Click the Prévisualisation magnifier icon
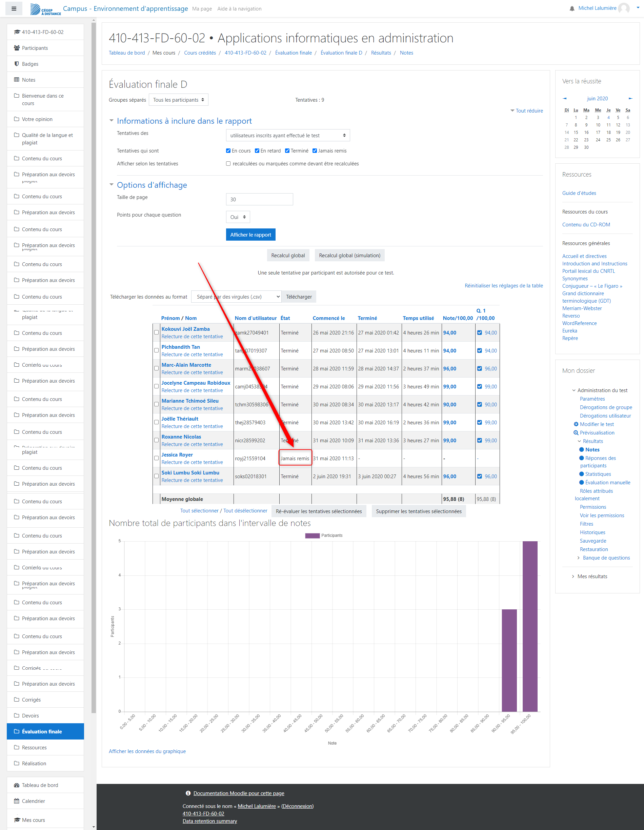The height and width of the screenshot is (830, 644). point(576,432)
